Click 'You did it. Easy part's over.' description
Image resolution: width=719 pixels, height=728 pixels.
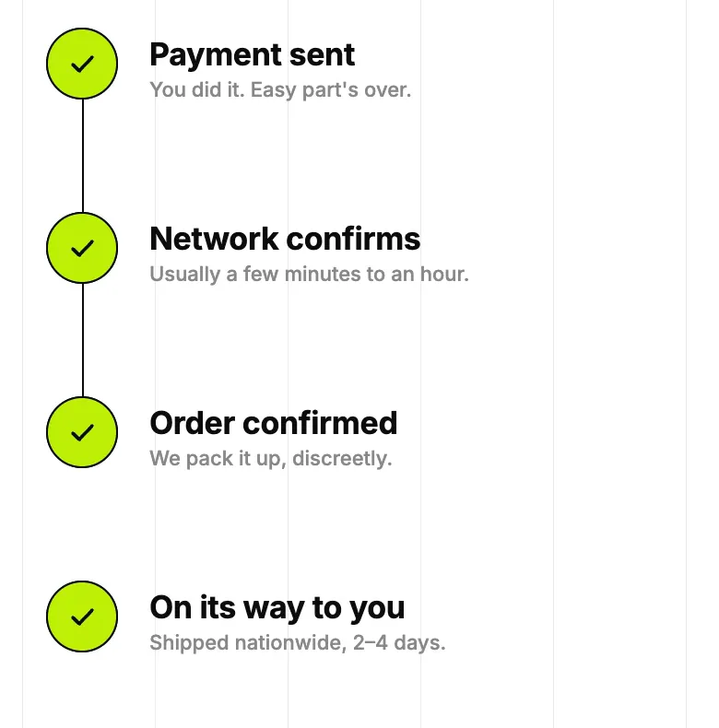point(280,90)
